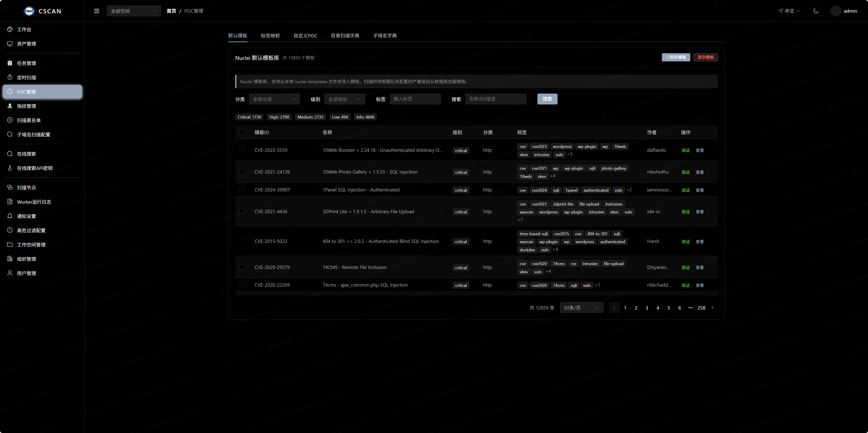The image size is (868, 433).
Task: Open 高危过滤配置 warning icon in sidebar
Action: point(10,230)
